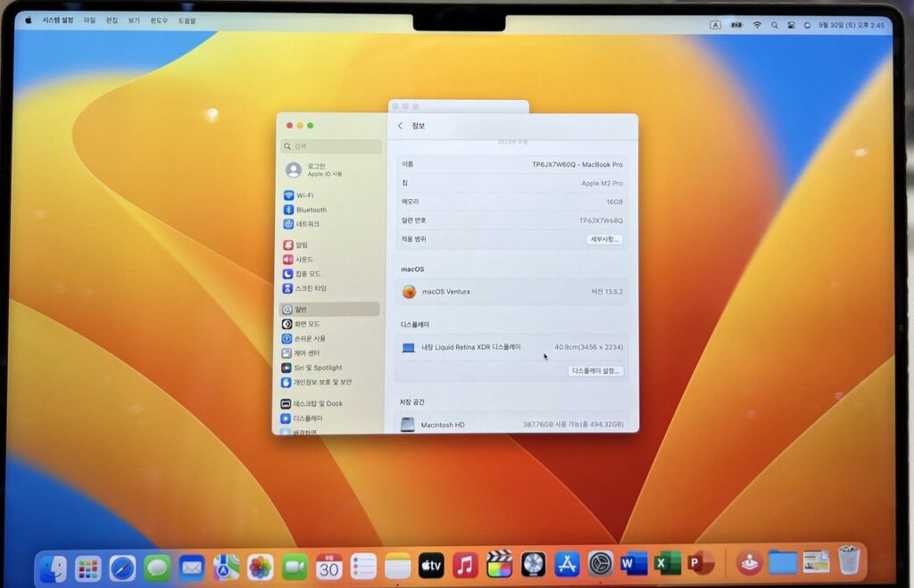Viewport: 914px width, 588px height.
Task: Open Messages from the Dock
Action: point(157,568)
